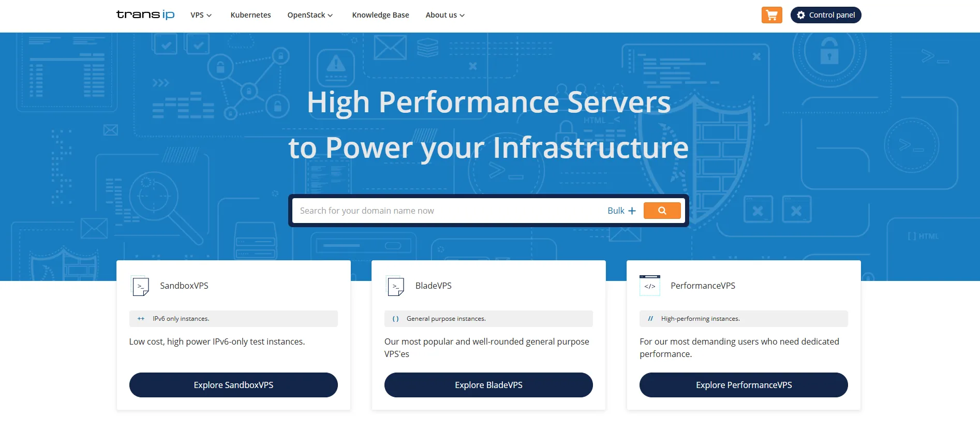Click the 'High-performing instances.' label
The width and height of the screenshot is (980, 446).
click(x=701, y=319)
